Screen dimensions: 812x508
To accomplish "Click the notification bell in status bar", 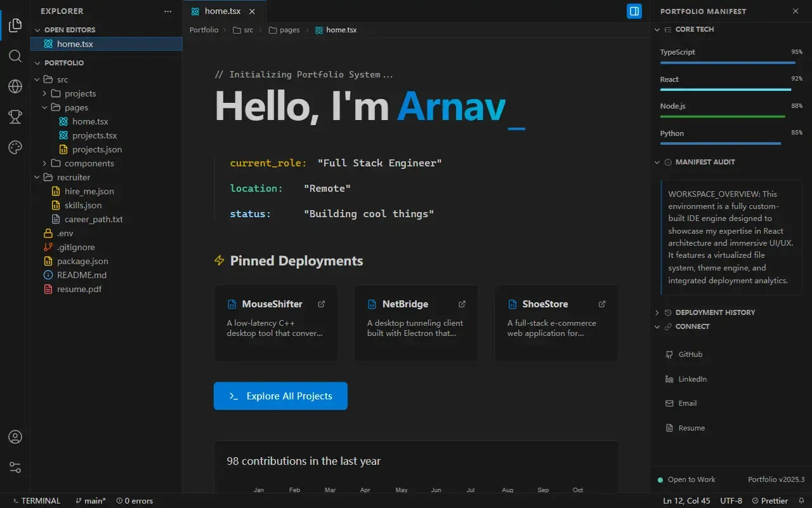I will click(801, 501).
